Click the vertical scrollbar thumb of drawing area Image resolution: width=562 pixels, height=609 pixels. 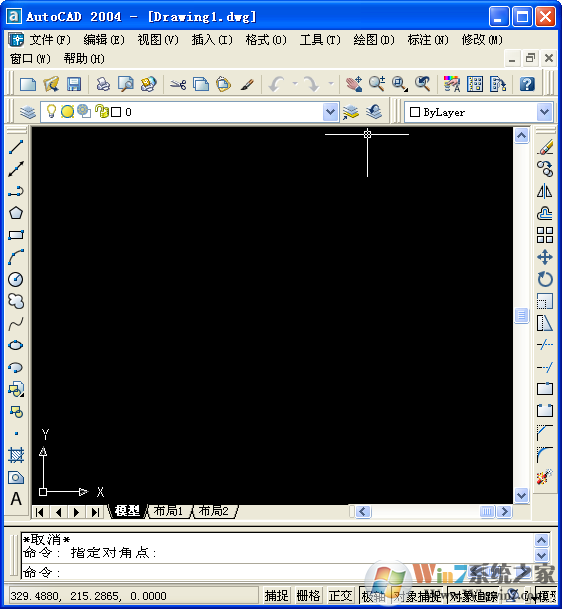521,315
